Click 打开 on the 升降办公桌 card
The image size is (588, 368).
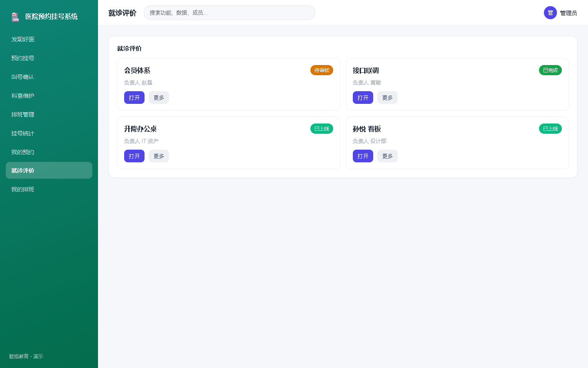point(134,156)
